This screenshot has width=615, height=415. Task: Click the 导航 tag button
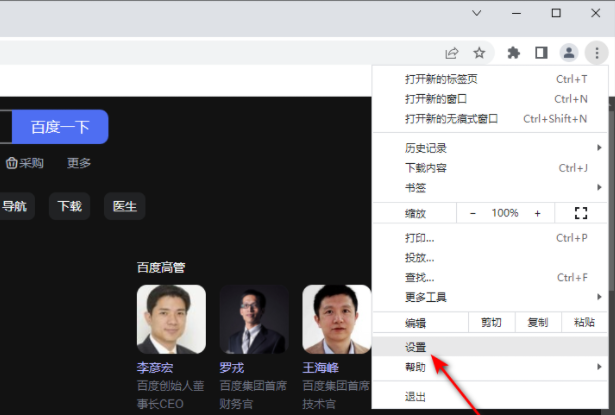tap(15, 206)
